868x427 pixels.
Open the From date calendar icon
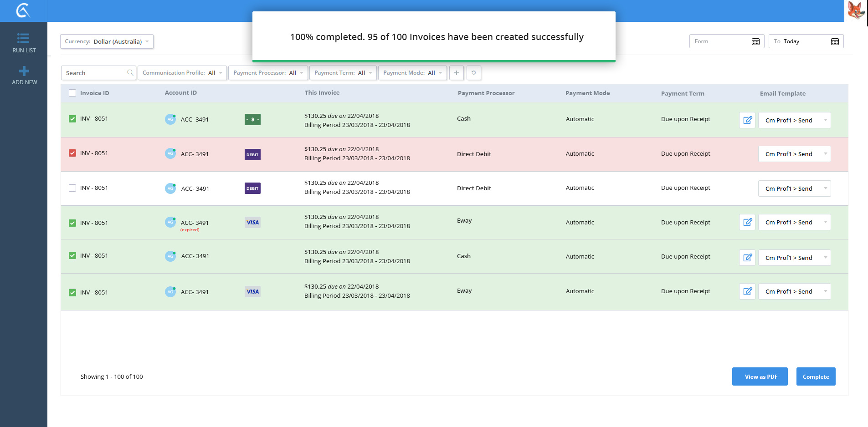click(x=755, y=41)
